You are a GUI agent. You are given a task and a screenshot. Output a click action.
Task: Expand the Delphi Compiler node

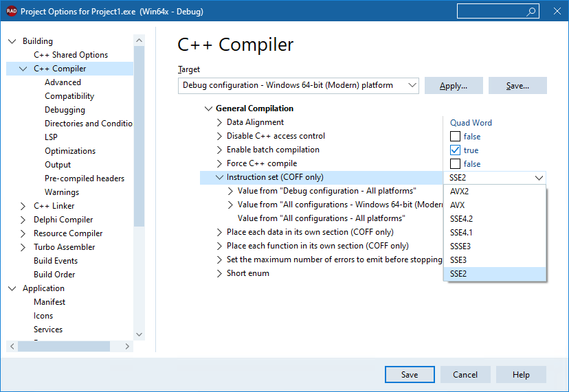[x=23, y=220]
